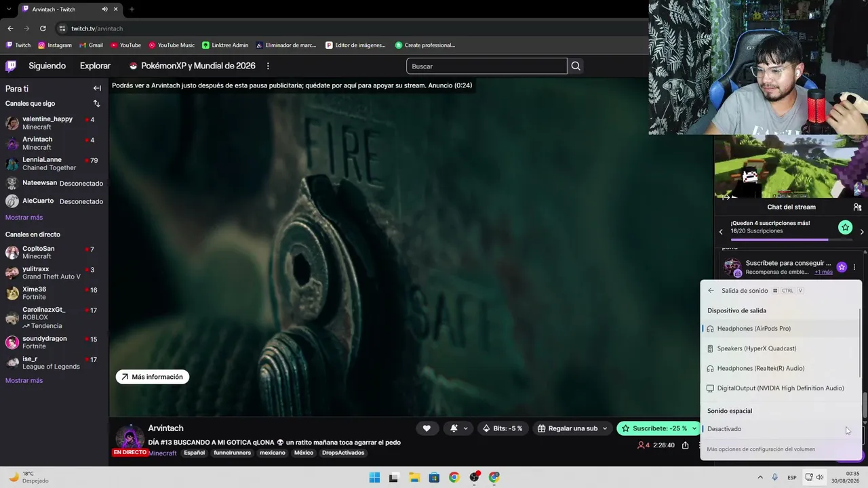Click the +1 más rewards link
The image size is (868, 488).
(x=823, y=272)
